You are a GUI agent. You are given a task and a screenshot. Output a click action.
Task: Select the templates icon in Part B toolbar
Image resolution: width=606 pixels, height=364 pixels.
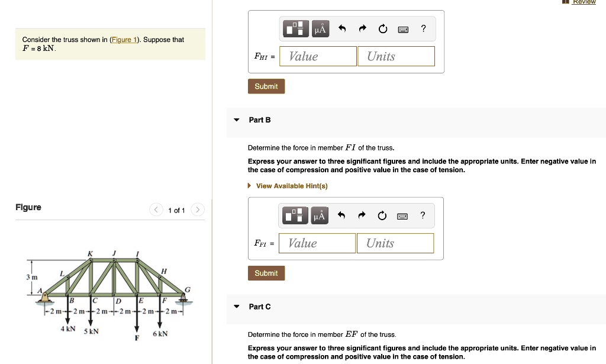[295, 215]
